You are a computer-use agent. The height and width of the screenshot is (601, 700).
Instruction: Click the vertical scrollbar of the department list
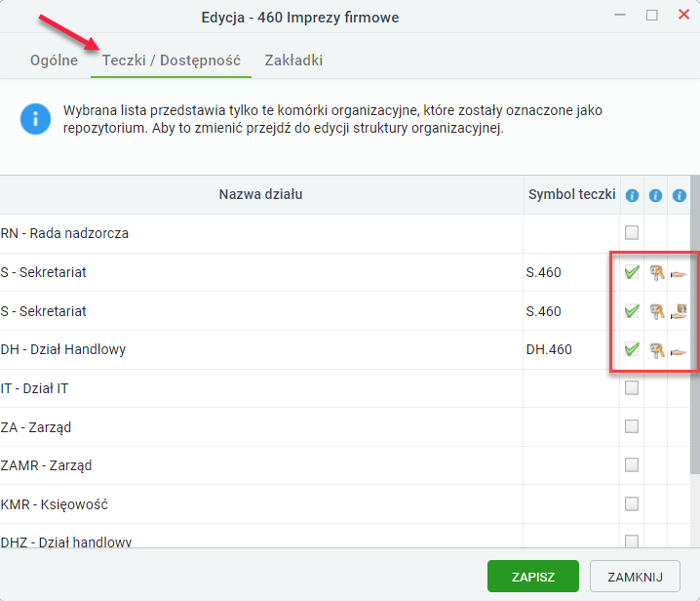coord(695,325)
